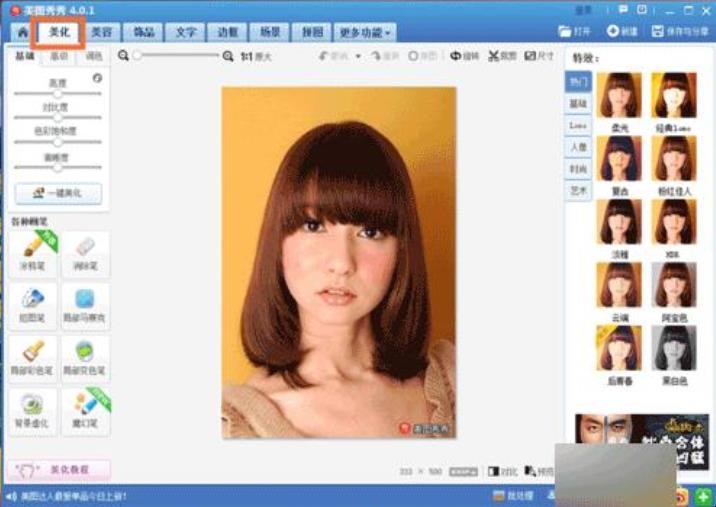Select the 消除笔 eraser tool
Screen dimensions: 716x507
pos(85,254)
